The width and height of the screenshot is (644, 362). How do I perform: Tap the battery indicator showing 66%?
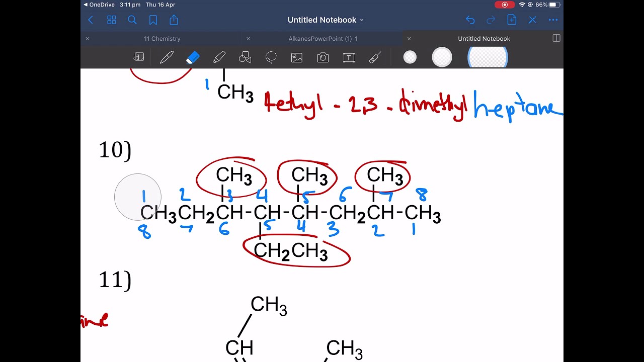(547, 5)
